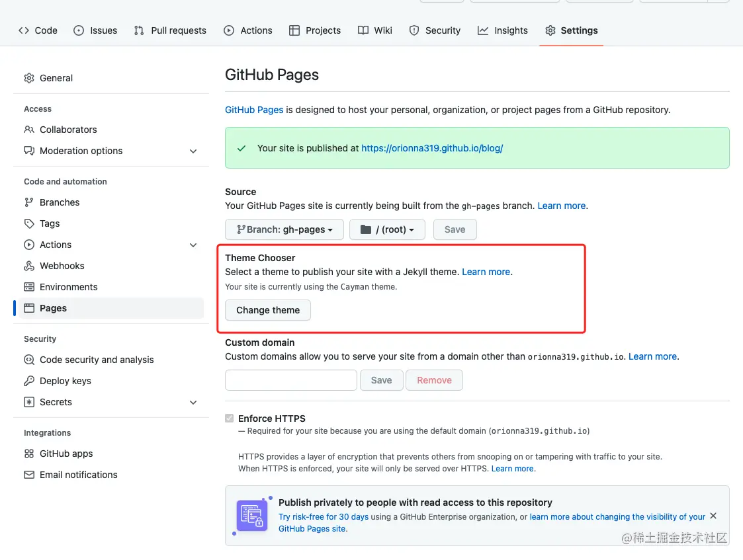The width and height of the screenshot is (743, 560).
Task: Click the GitHub Pages intro link
Action: 254,110
